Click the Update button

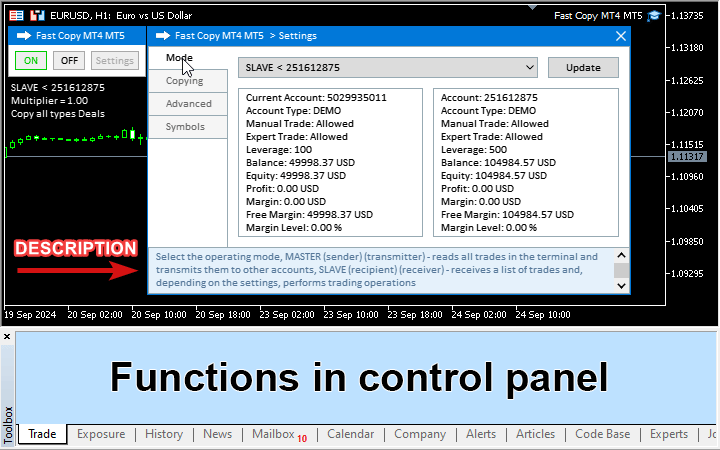(583, 68)
